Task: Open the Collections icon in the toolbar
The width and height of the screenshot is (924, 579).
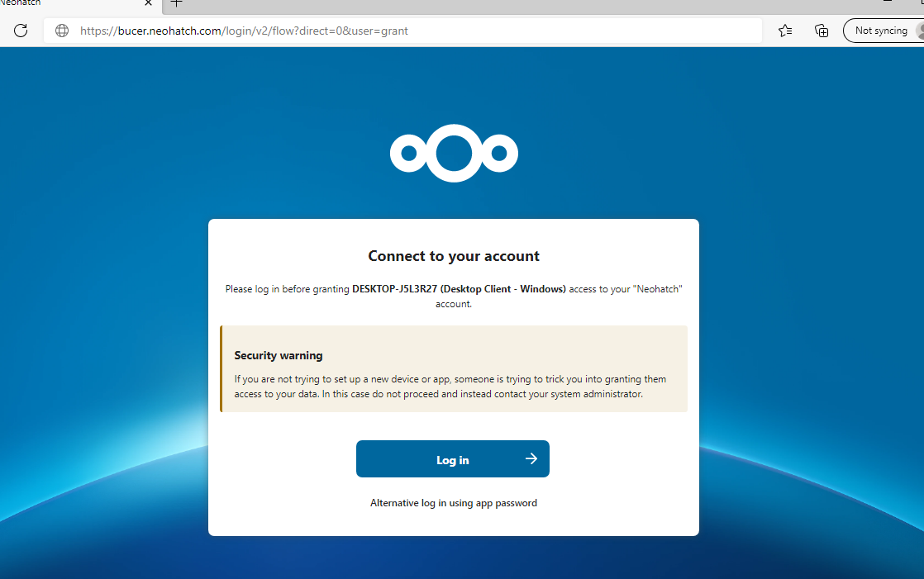Action: (x=822, y=31)
